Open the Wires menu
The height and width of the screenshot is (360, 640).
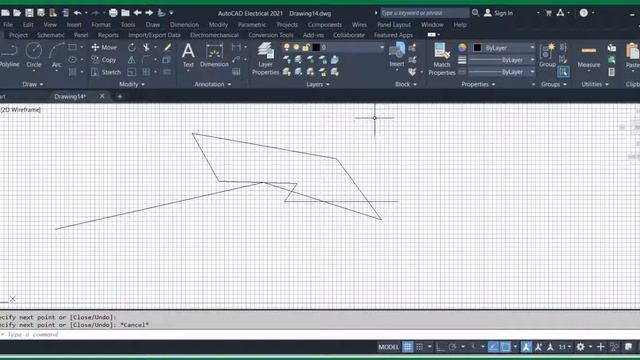tap(359, 24)
